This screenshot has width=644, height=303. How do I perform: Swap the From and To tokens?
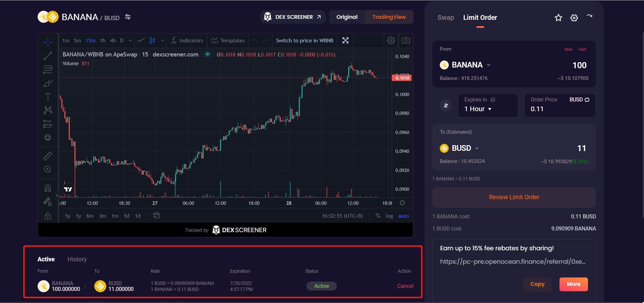pyautogui.click(x=446, y=105)
